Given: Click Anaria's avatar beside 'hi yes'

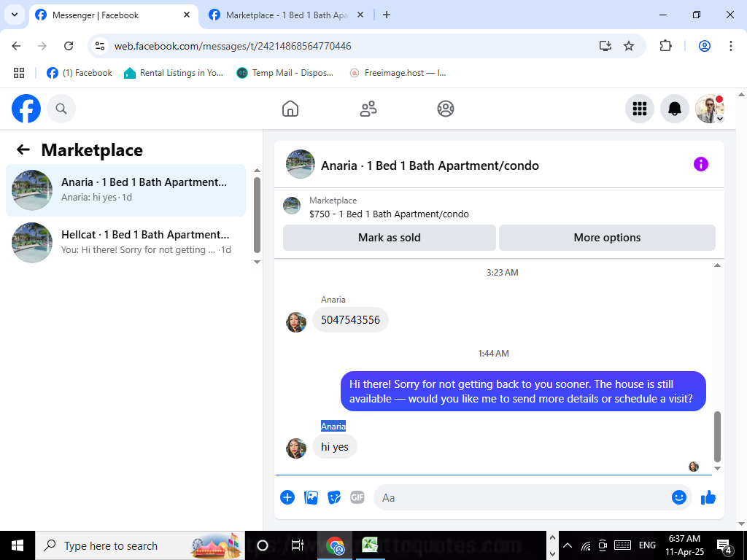Looking at the screenshot, I should (296, 448).
